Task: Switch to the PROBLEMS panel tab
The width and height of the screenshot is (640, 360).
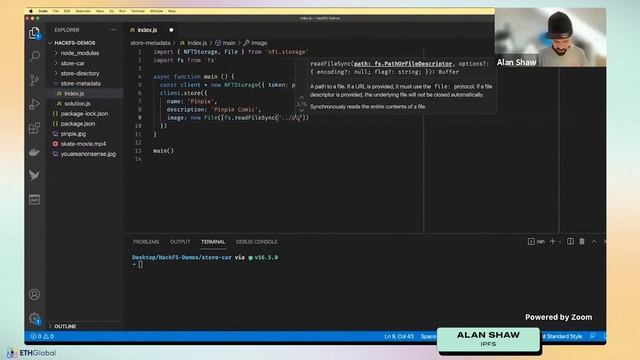Action: [x=146, y=242]
